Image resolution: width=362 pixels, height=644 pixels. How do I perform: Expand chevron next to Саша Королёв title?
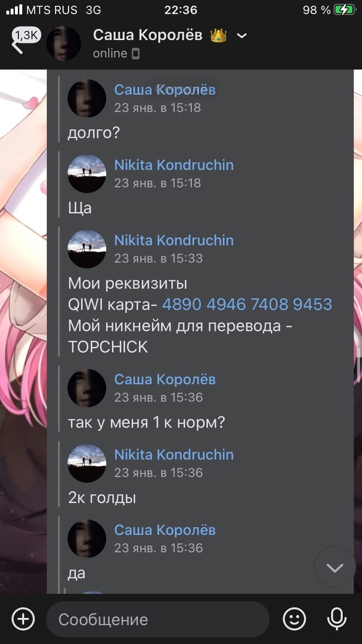[242, 36]
